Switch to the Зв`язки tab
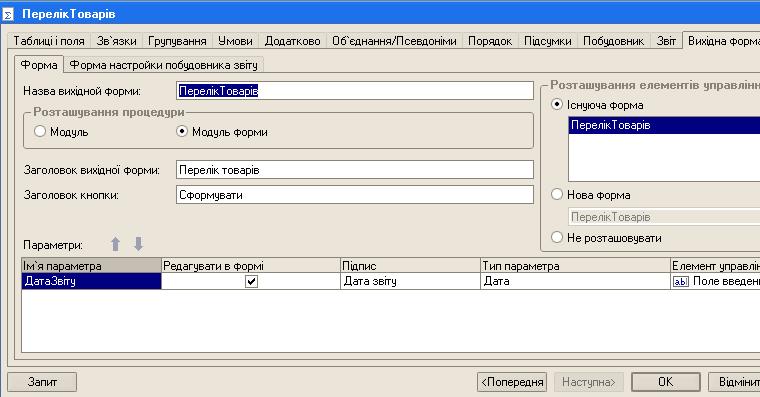760x397 pixels. click(x=116, y=41)
